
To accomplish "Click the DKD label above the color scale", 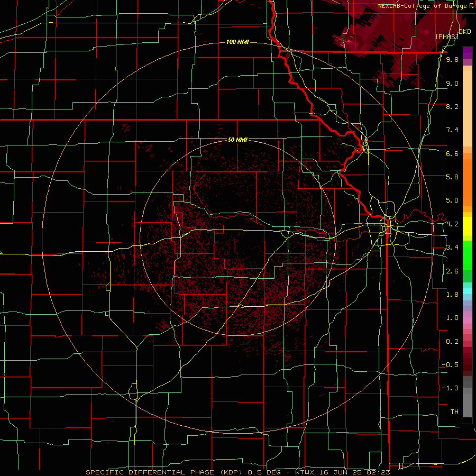I will pyautogui.click(x=465, y=32).
